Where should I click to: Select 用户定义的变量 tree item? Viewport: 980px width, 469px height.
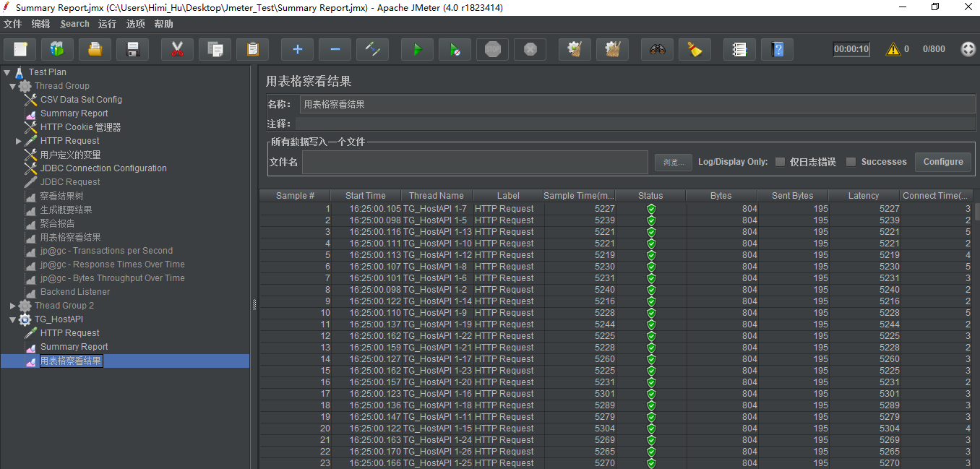70,155
